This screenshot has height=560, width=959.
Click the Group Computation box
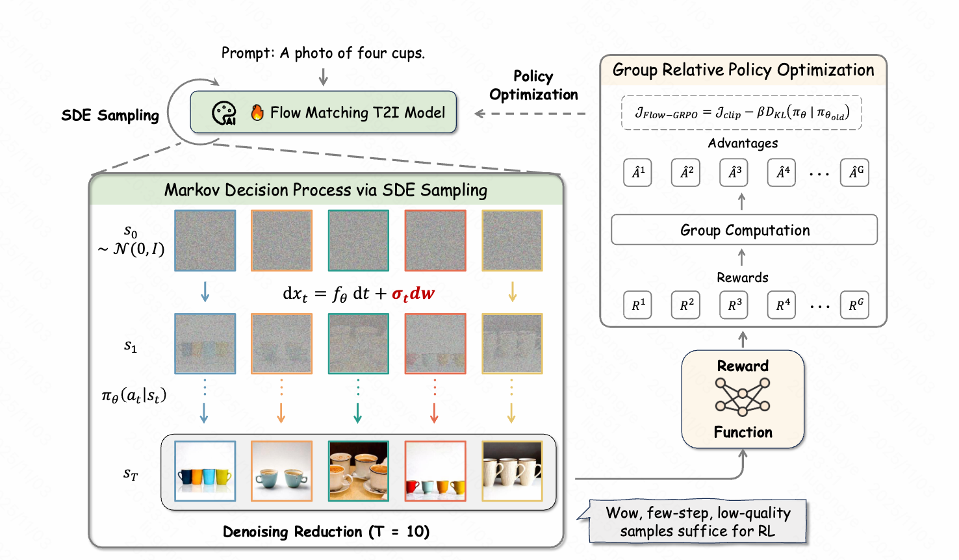coord(745,230)
